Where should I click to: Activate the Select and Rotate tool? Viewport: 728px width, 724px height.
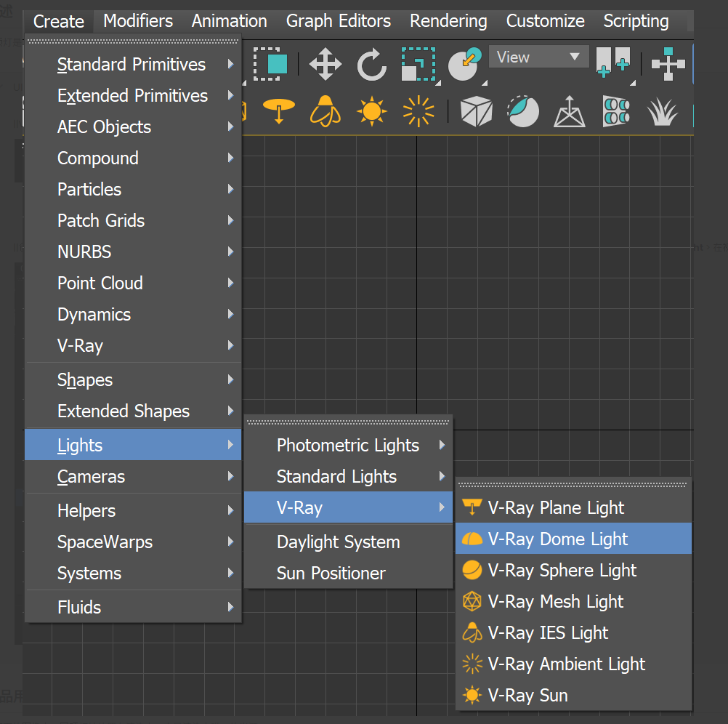[371, 64]
